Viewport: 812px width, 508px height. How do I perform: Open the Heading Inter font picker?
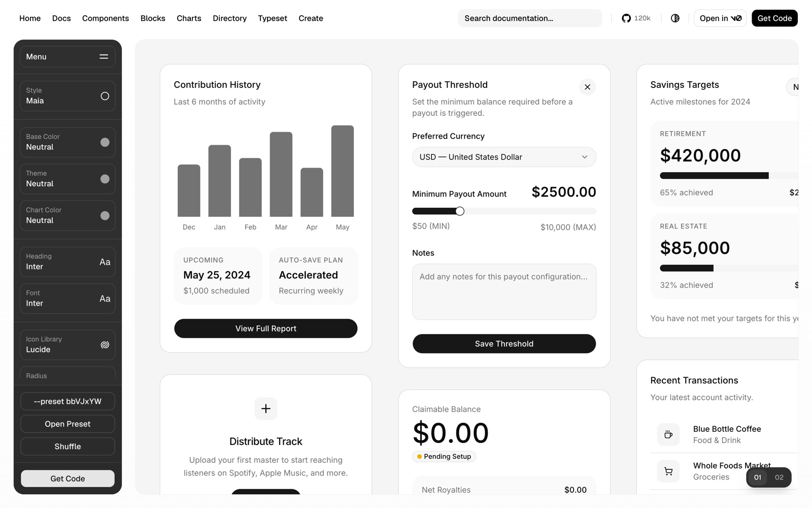point(67,262)
